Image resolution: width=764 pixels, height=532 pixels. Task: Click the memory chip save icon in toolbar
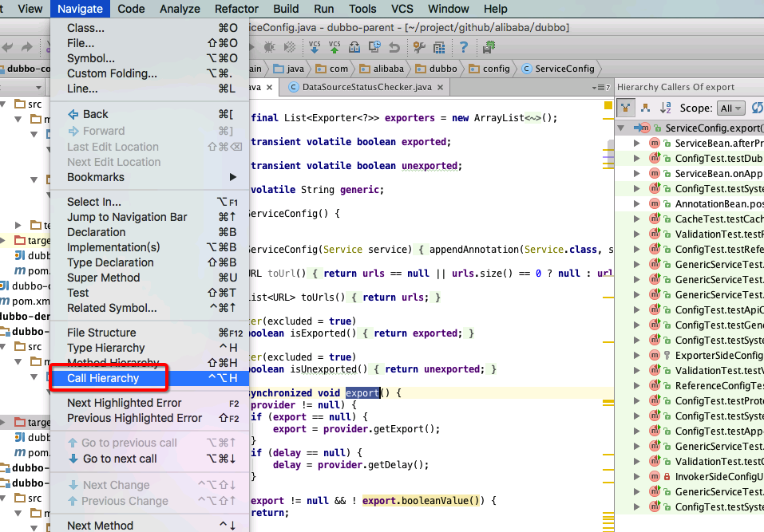(489, 47)
